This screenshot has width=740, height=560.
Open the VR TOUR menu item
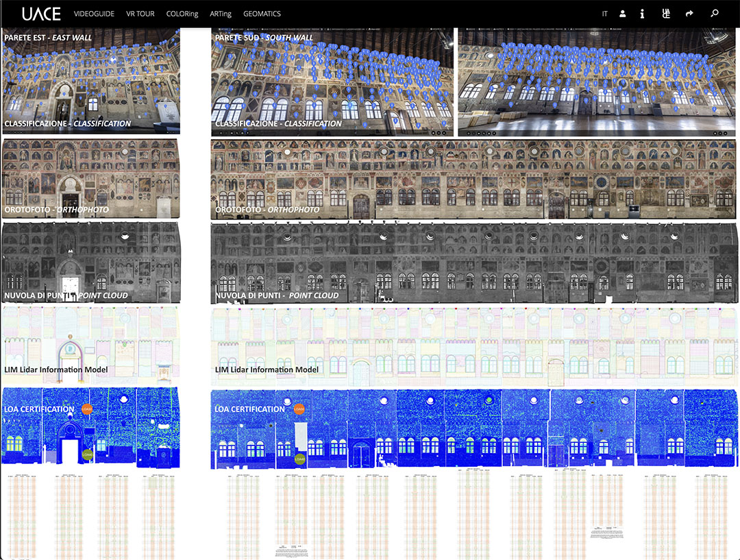coord(140,14)
